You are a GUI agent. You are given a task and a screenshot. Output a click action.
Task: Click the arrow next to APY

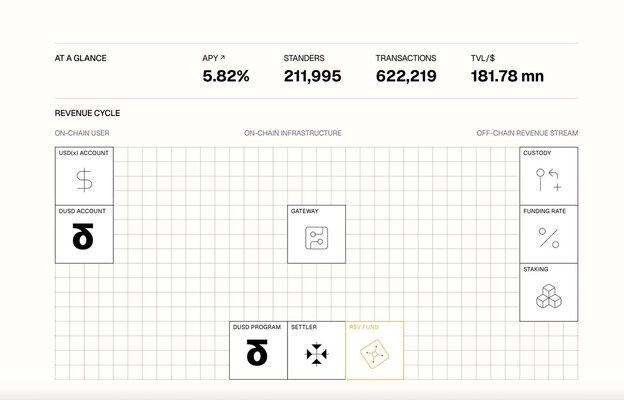click(x=222, y=58)
